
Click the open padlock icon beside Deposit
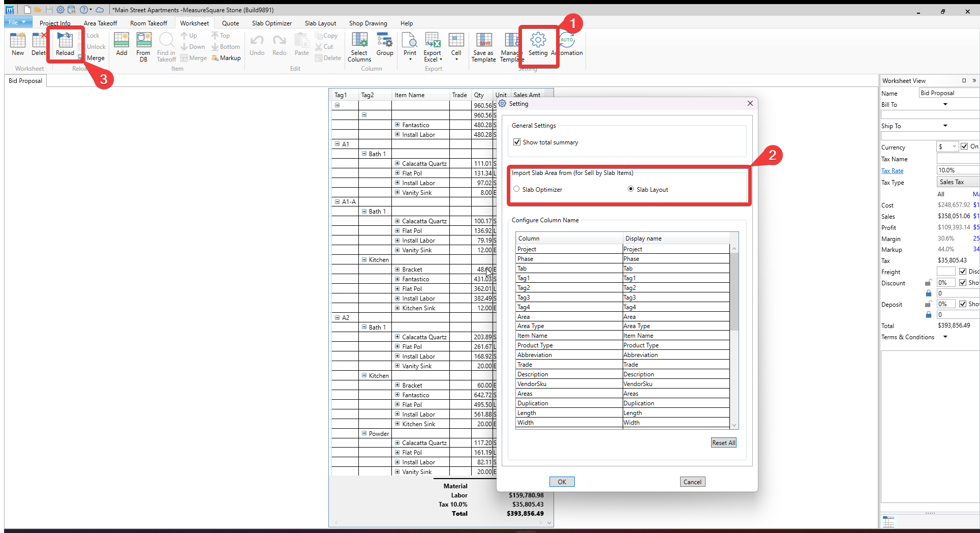pos(928,304)
